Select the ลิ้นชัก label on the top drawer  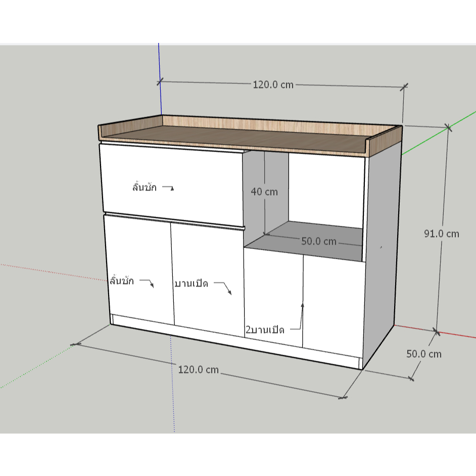[145, 187]
